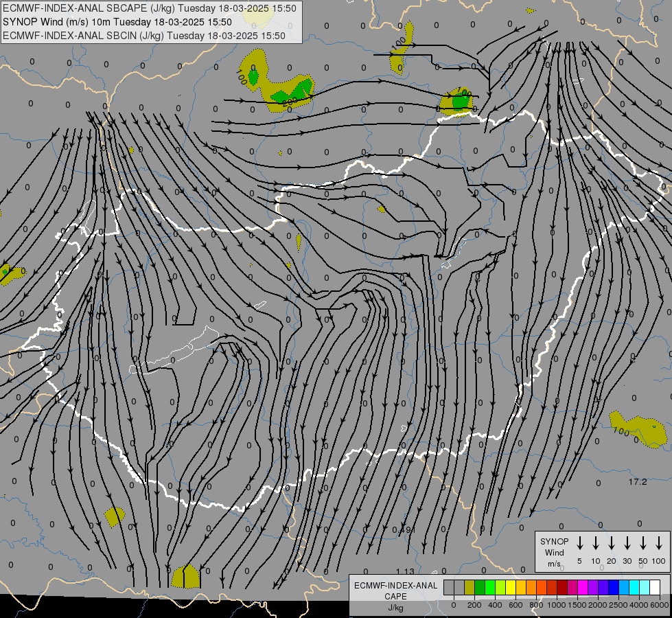The width and height of the screenshot is (672, 618).
Task: Click the 5 m/s wind arrow in legend
Action: point(579,543)
